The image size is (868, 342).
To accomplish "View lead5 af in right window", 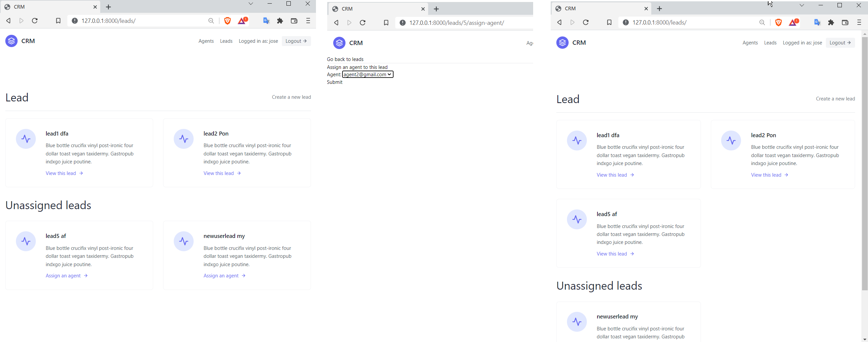I will pyautogui.click(x=615, y=254).
